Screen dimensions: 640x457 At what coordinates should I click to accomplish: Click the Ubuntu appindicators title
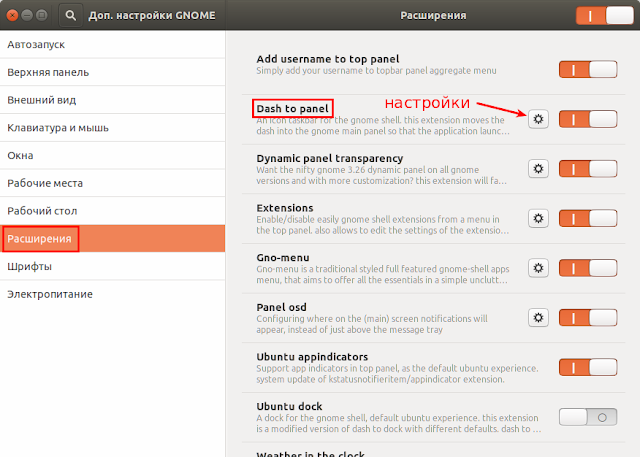(x=312, y=357)
